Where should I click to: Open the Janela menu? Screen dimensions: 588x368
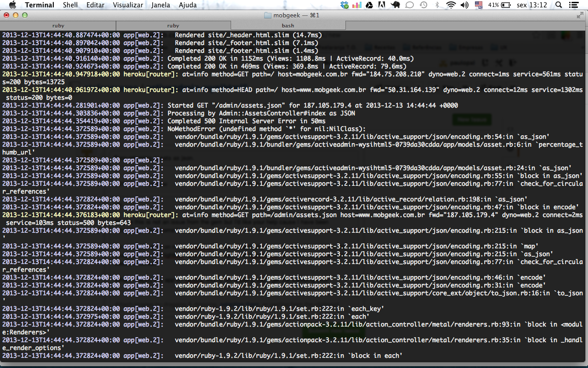160,5
